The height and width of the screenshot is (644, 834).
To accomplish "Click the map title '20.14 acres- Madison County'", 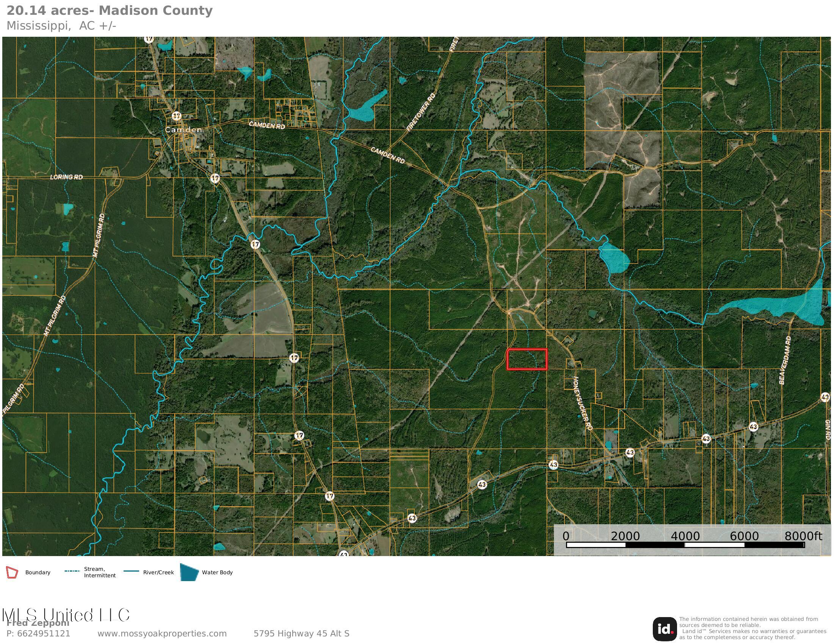I will point(110,10).
